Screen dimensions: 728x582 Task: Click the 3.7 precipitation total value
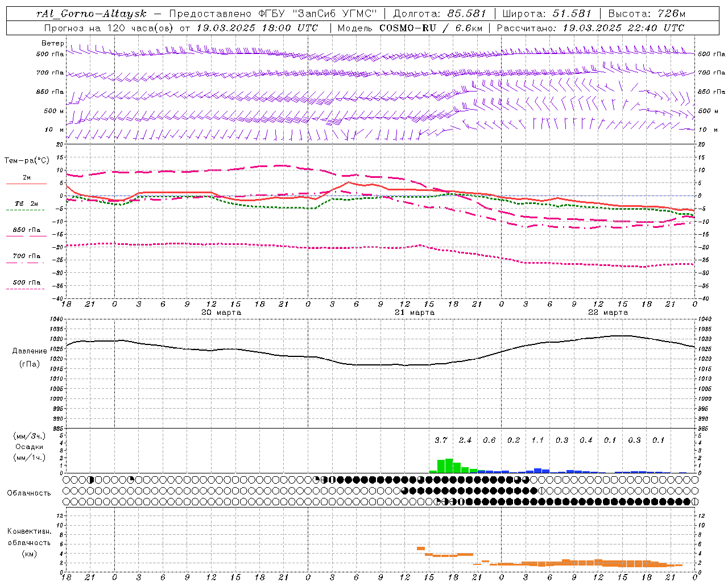tap(441, 440)
